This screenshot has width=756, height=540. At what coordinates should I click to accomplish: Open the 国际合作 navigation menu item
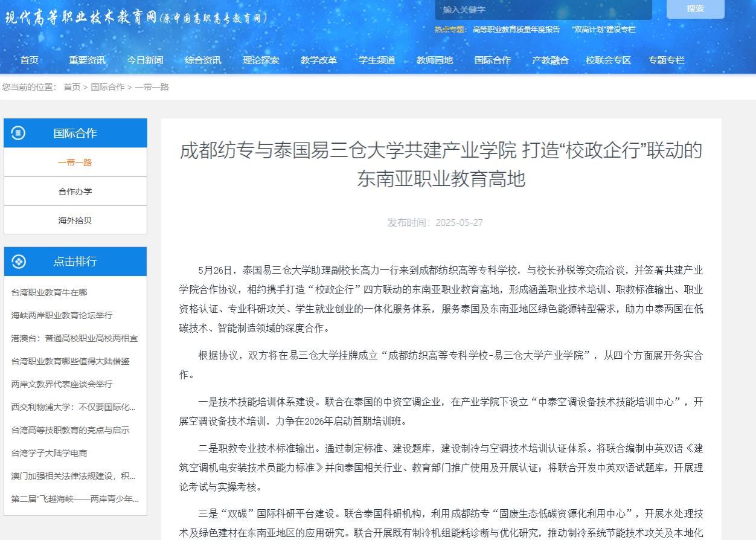[x=492, y=60]
